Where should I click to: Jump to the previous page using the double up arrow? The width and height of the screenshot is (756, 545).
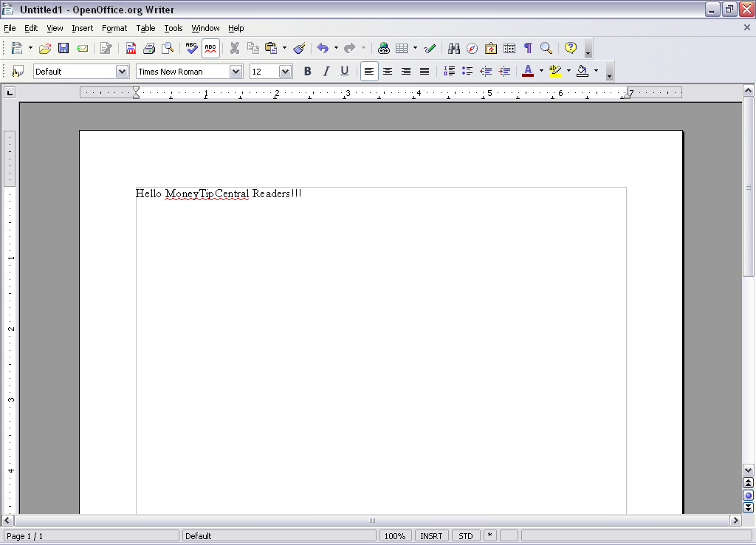(749, 483)
